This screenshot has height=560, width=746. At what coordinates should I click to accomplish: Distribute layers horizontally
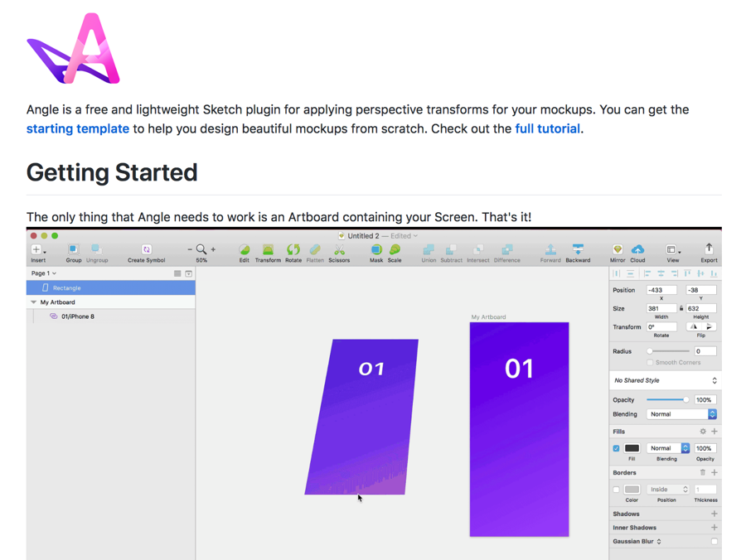pyautogui.click(x=617, y=273)
